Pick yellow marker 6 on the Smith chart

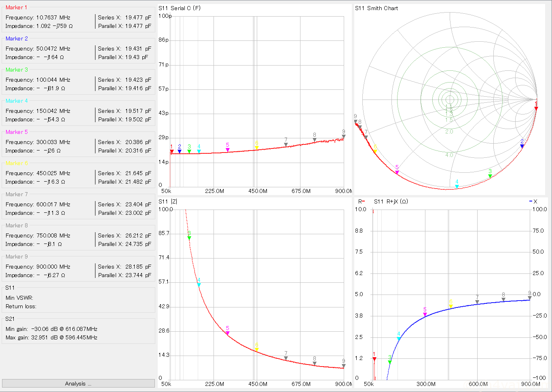tap(375, 152)
